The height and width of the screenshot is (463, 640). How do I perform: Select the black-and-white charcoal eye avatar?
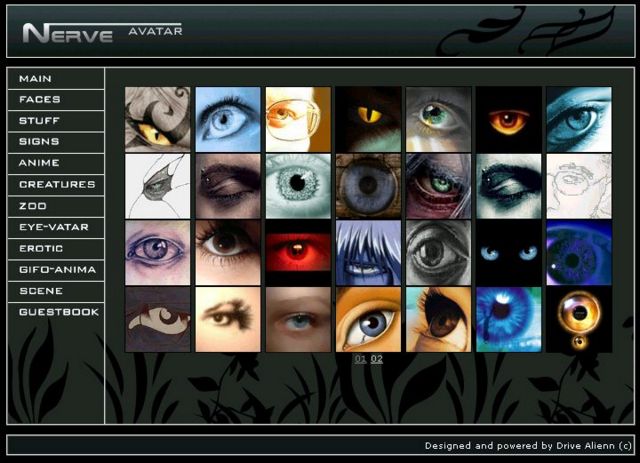tap(439, 253)
